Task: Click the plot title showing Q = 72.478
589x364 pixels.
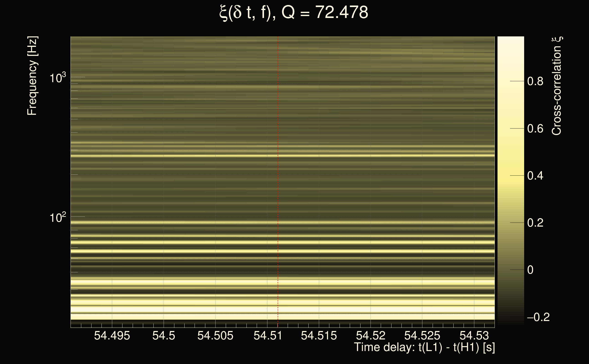Action: pos(294,13)
